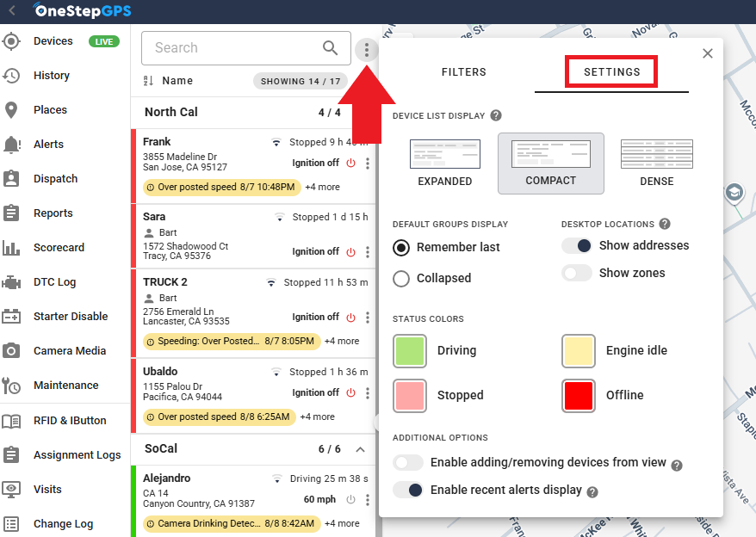Click Frank's ignition power icon
The height and width of the screenshot is (537, 756).
coord(350,163)
